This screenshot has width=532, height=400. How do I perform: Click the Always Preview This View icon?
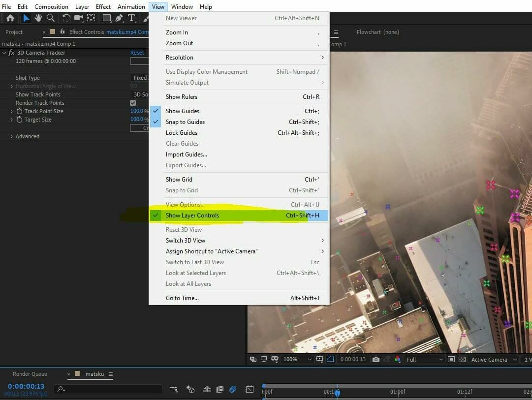point(253,359)
